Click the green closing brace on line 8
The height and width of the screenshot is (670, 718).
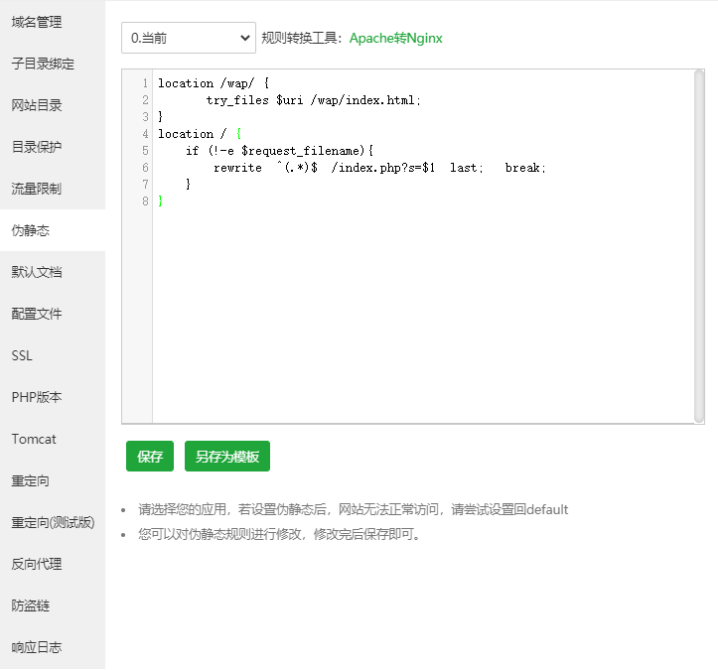click(x=160, y=202)
